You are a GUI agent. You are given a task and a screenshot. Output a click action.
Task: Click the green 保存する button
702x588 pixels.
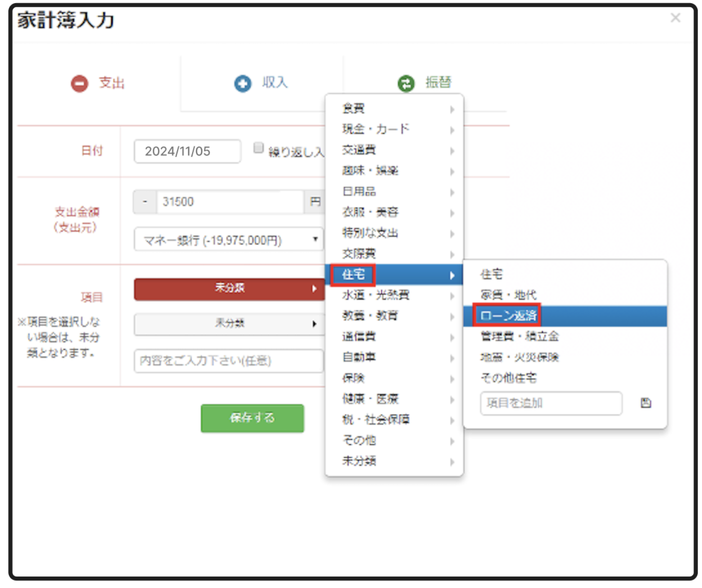click(252, 418)
